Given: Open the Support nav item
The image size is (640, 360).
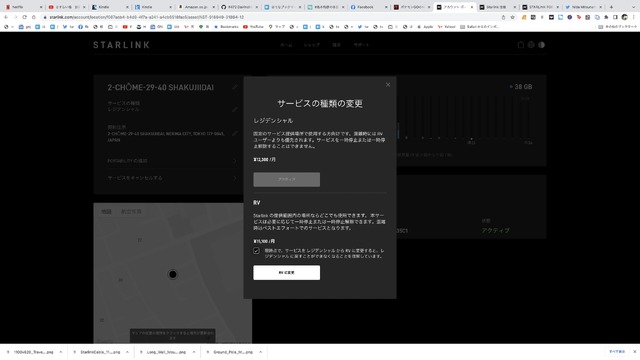Looking at the screenshot, I should 361,45.
